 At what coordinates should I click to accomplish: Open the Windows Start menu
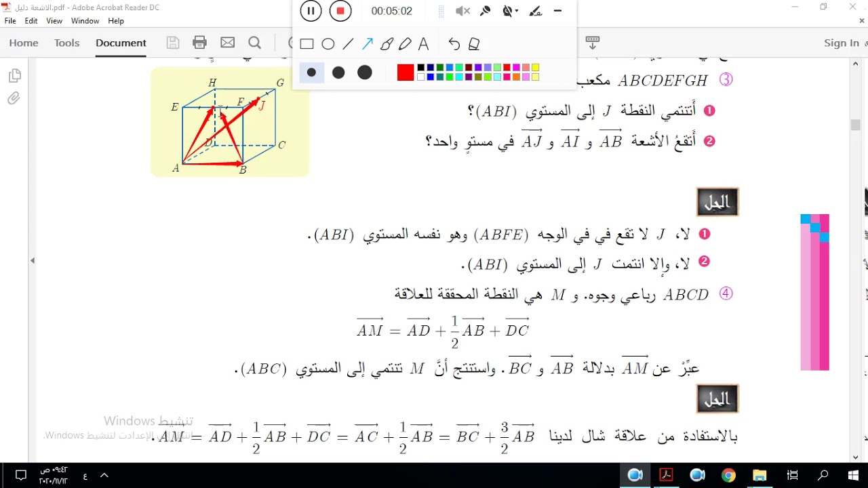tap(853, 475)
